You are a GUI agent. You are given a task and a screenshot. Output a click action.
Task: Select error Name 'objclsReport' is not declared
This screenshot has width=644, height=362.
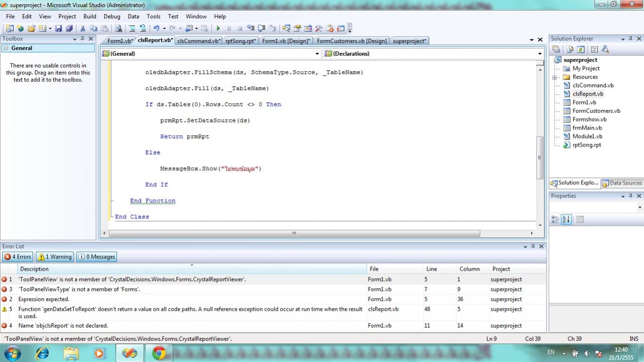[273, 326]
